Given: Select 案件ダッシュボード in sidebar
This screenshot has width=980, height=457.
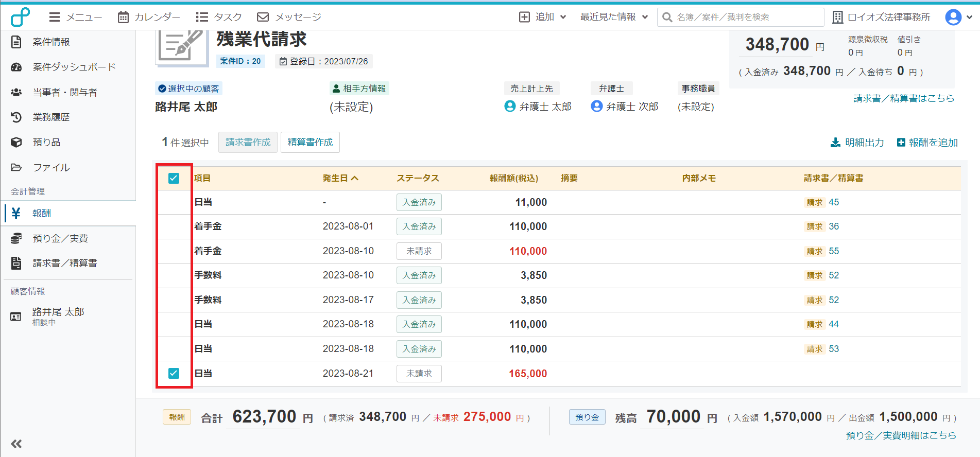Looking at the screenshot, I should click(x=74, y=67).
